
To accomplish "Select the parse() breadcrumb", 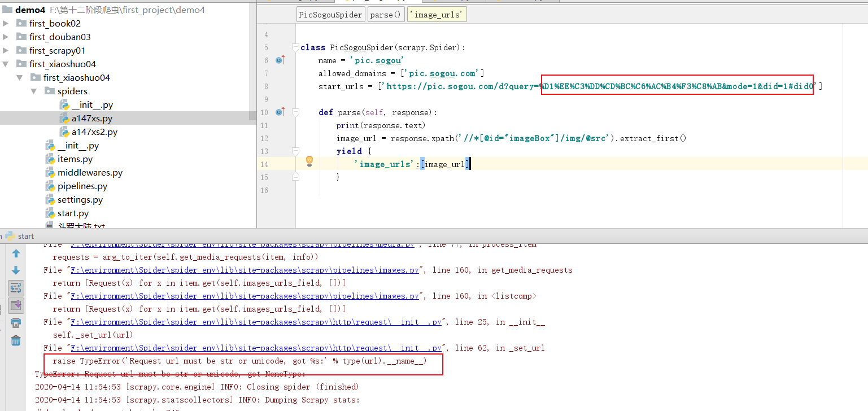I will tap(386, 15).
